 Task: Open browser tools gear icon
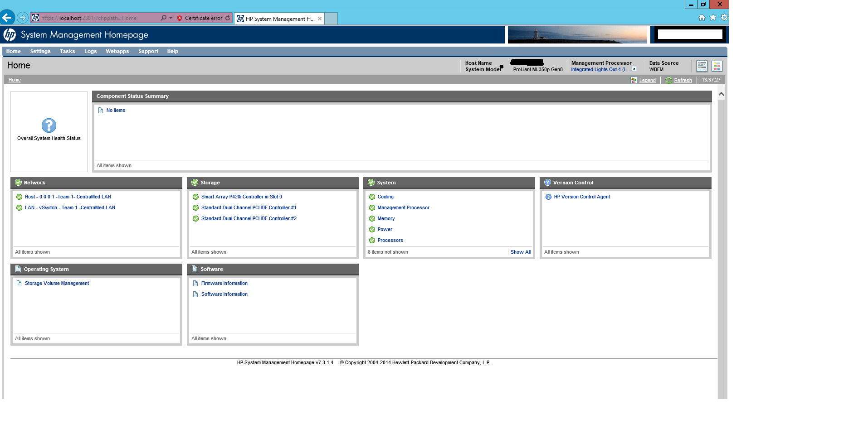click(x=724, y=18)
